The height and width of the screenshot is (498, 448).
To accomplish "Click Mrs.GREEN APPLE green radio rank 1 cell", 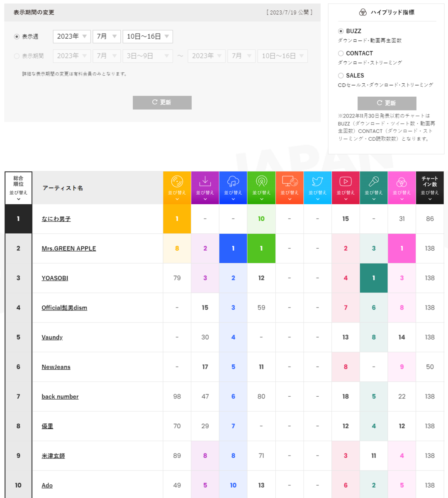I will tap(261, 248).
